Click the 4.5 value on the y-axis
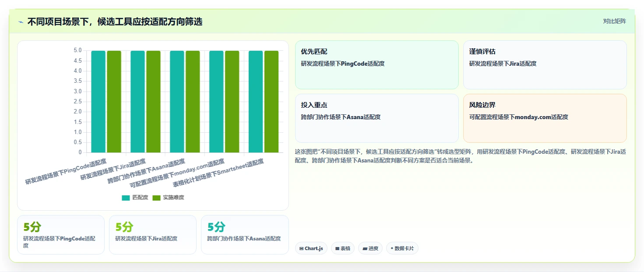The image size is (644, 272). pos(77,60)
